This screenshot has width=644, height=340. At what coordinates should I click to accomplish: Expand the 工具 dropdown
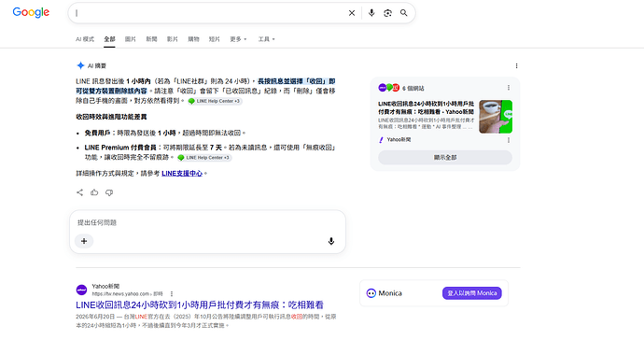[266, 39]
